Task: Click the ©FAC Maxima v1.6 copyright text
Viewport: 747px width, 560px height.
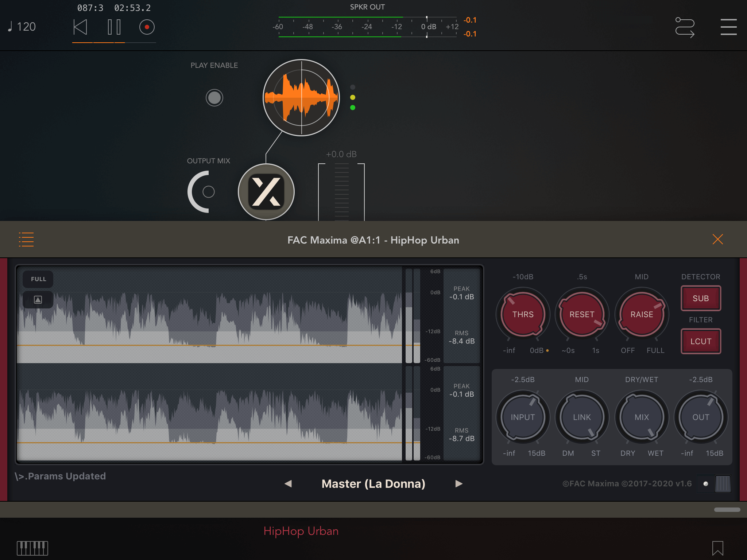Action: [x=627, y=483]
